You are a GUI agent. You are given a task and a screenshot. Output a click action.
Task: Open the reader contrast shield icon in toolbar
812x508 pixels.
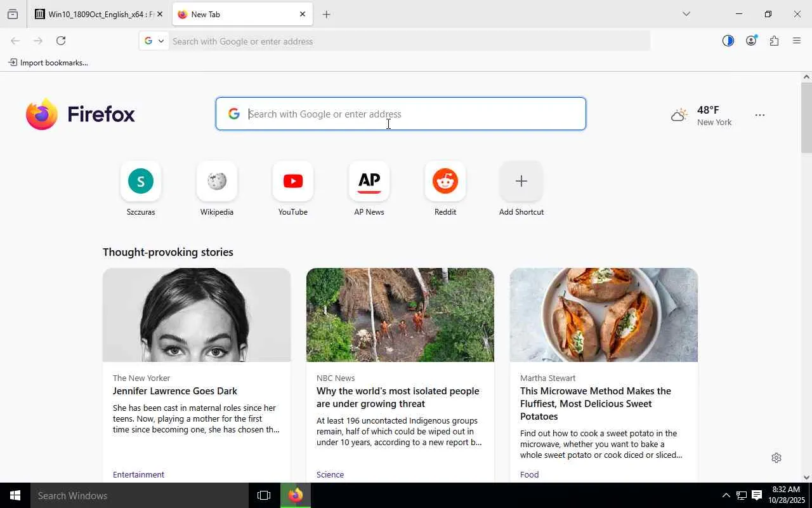(728, 41)
